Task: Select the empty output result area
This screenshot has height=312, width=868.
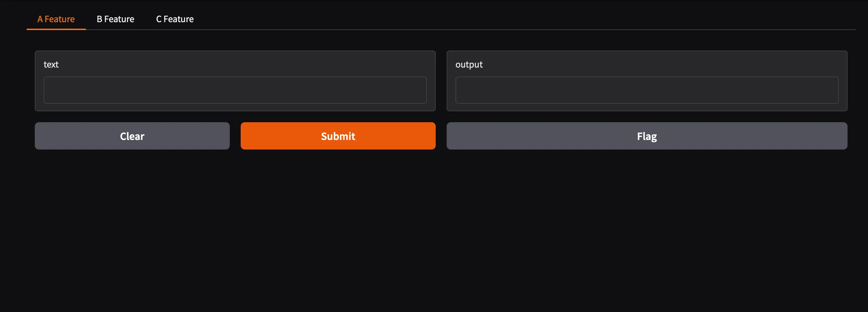Action: [647, 90]
